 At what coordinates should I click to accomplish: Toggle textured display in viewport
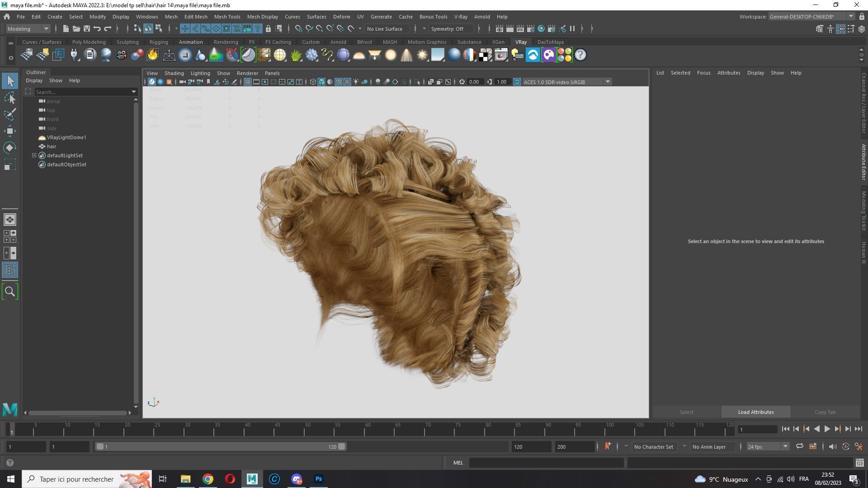347,82
